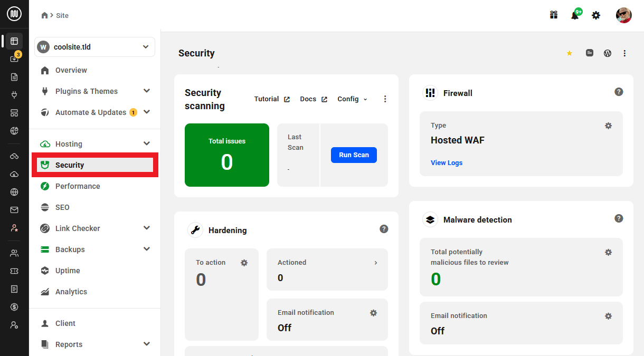The width and height of the screenshot is (644, 356).
Task: Expand the Automate & Updates section
Action: (x=147, y=112)
